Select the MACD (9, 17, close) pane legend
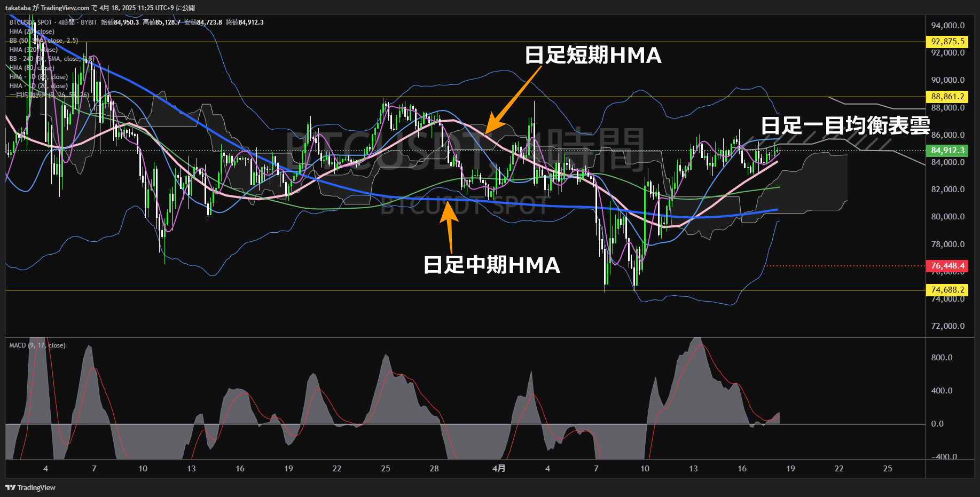This screenshot has height=497, width=980. [x=37, y=345]
